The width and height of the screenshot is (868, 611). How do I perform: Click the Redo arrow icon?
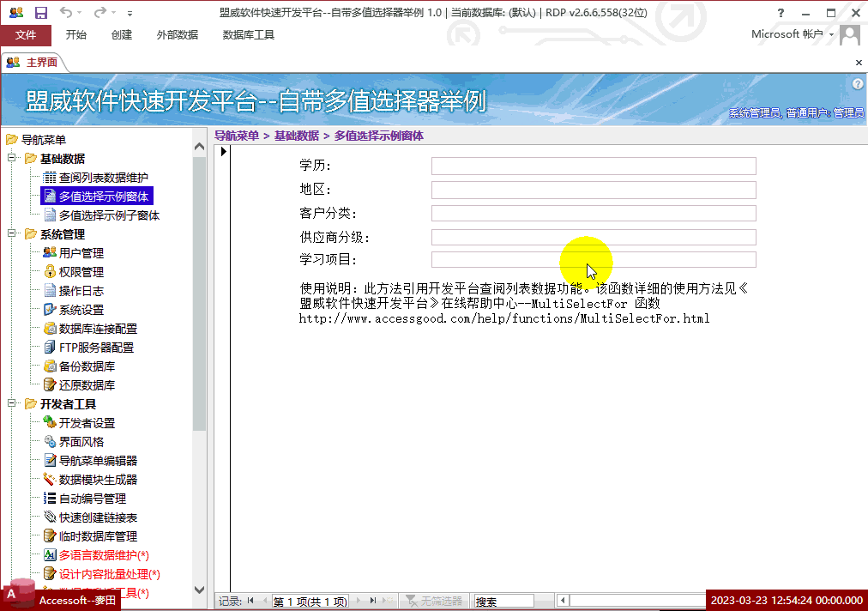pos(100,12)
